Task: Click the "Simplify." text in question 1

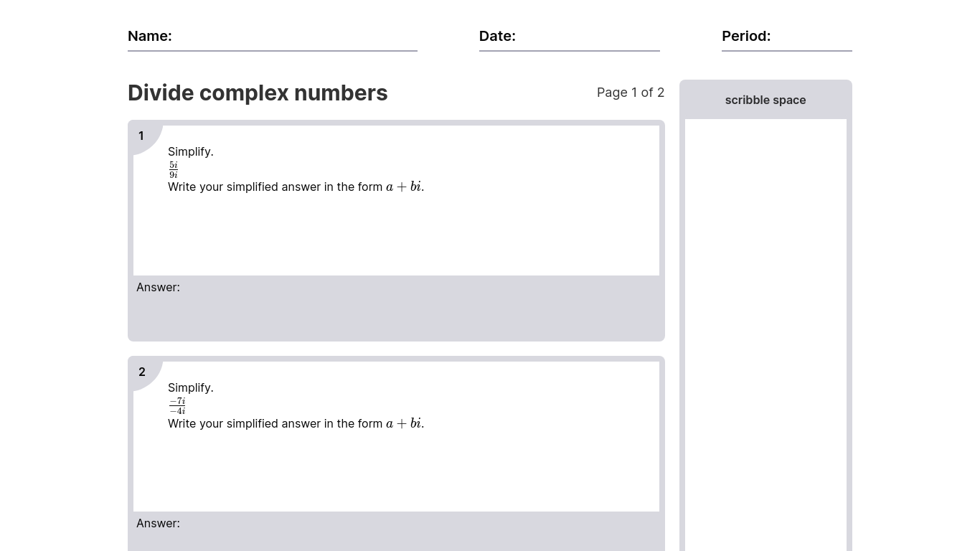Action: [x=191, y=151]
